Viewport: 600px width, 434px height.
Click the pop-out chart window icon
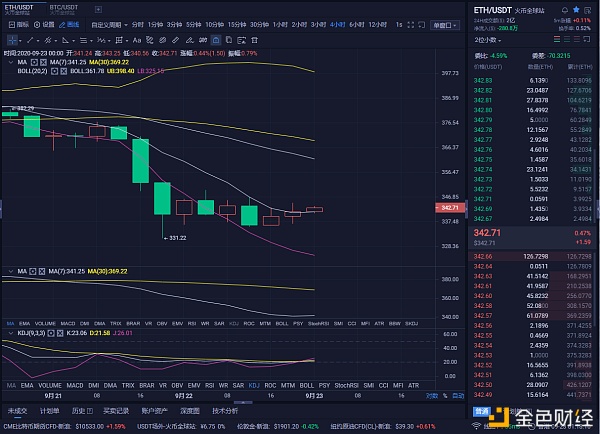(421, 25)
